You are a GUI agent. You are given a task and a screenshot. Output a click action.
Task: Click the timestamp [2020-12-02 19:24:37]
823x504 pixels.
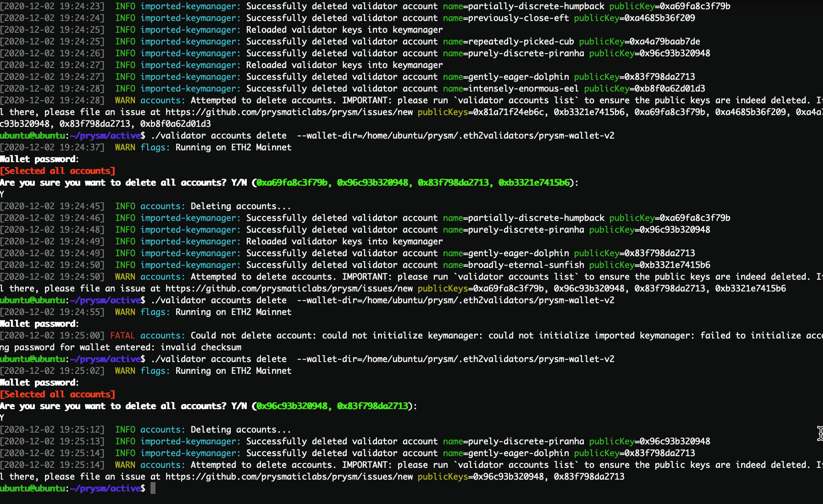click(53, 147)
